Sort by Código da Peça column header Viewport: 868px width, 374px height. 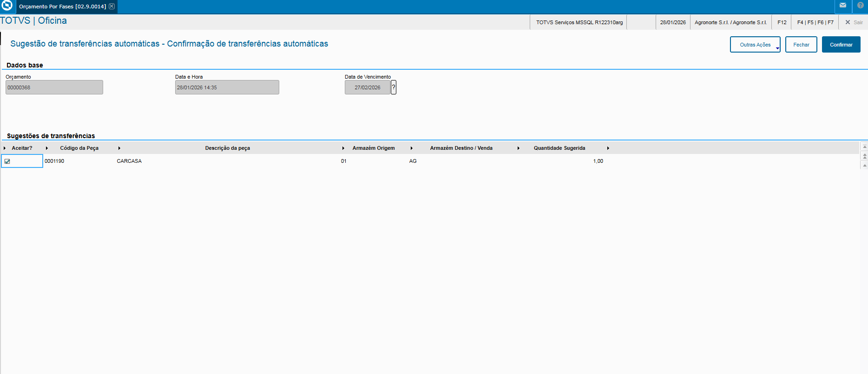79,148
